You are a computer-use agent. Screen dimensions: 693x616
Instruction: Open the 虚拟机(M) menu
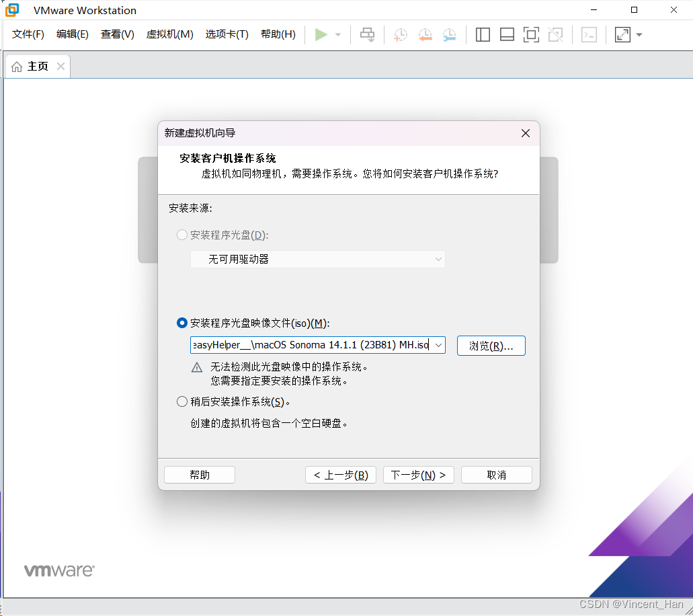tap(169, 34)
